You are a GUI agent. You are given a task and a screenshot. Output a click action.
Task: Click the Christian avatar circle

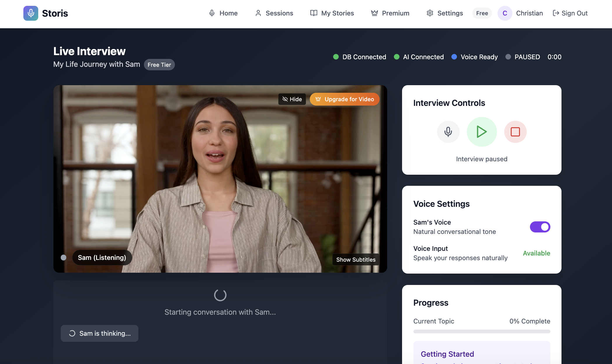pos(505,13)
